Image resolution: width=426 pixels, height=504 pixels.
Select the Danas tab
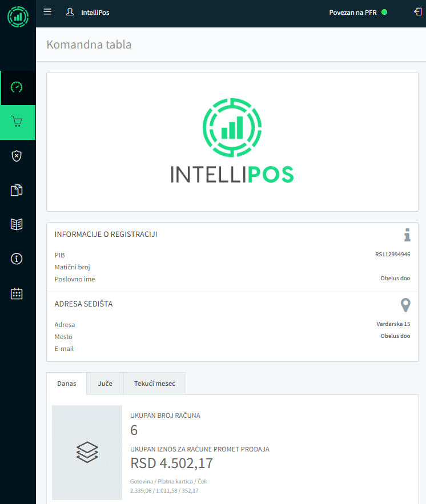67,384
